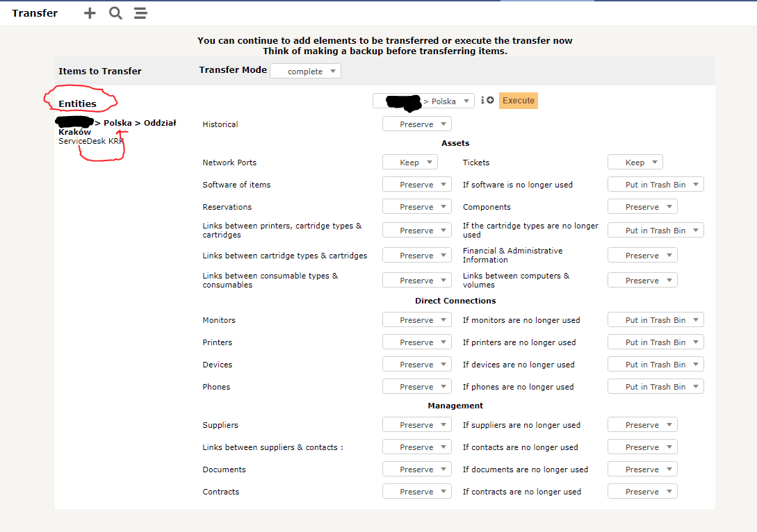Image resolution: width=757 pixels, height=532 pixels.
Task: Select the Polska Oddział Kraków entity link
Action: click(118, 122)
